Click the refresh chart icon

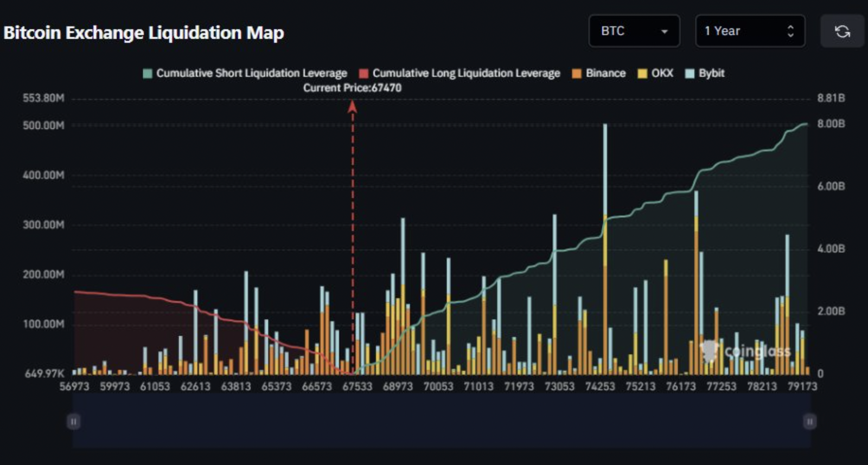pos(842,31)
